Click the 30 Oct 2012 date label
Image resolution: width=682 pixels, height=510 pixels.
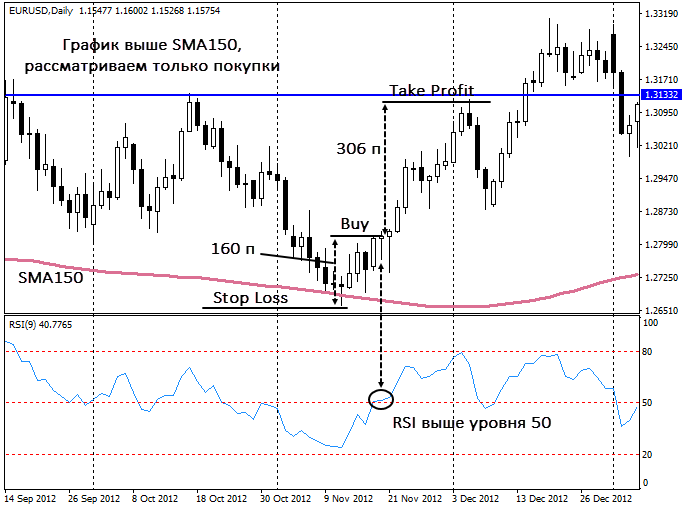tap(286, 499)
